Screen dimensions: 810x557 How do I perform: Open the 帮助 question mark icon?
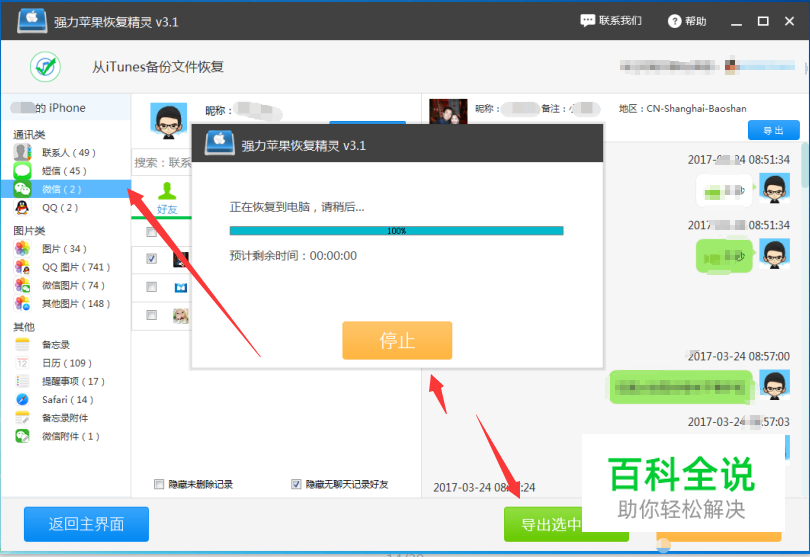(674, 21)
